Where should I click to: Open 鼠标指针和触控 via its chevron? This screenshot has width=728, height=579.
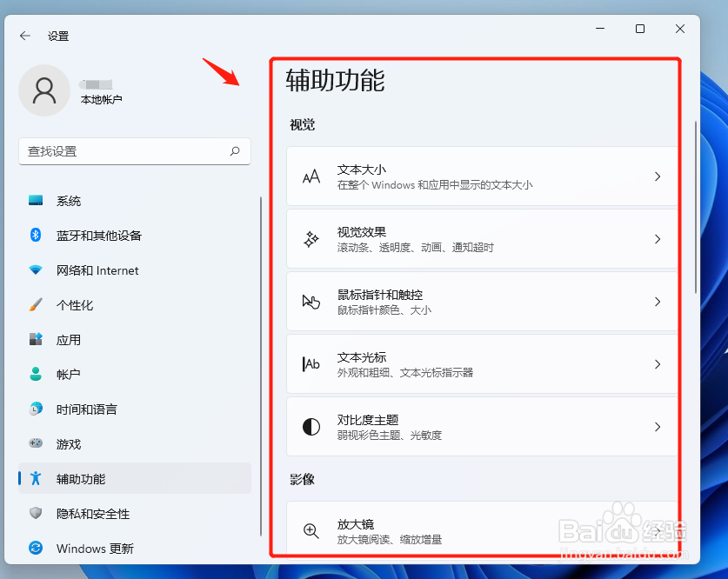658,302
